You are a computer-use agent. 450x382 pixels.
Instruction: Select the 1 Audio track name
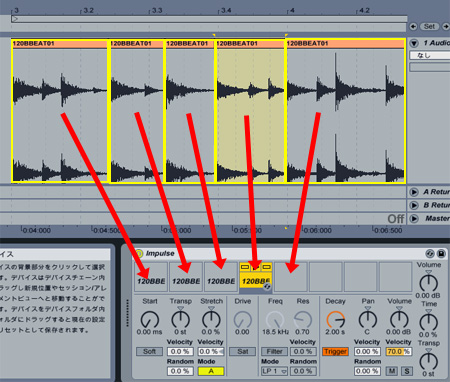437,43
